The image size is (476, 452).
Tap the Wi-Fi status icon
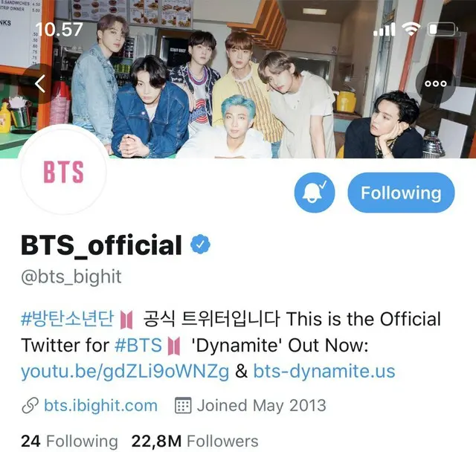click(x=411, y=30)
